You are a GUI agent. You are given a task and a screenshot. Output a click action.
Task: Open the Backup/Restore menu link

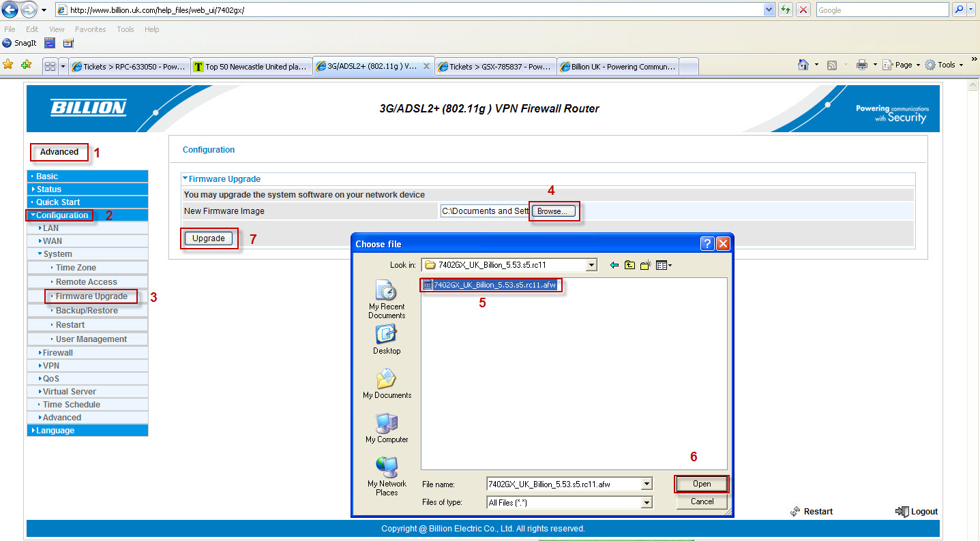87,310
